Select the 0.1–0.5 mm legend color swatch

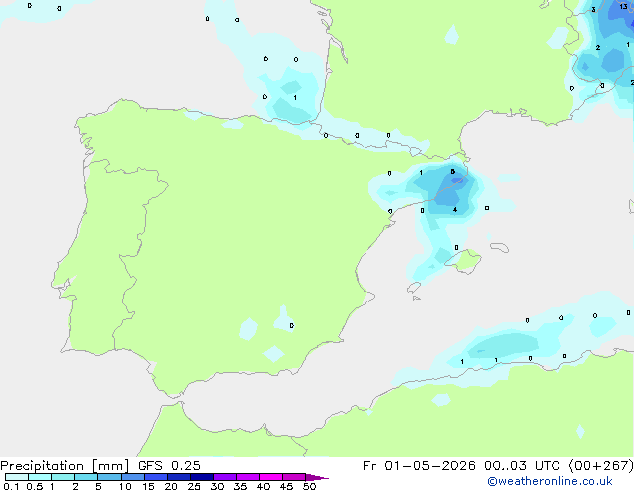tap(17, 477)
